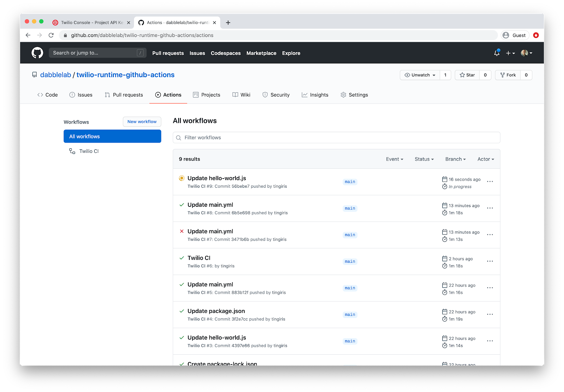The image size is (564, 392).
Task: Select the Actions tab
Action: 168,95
